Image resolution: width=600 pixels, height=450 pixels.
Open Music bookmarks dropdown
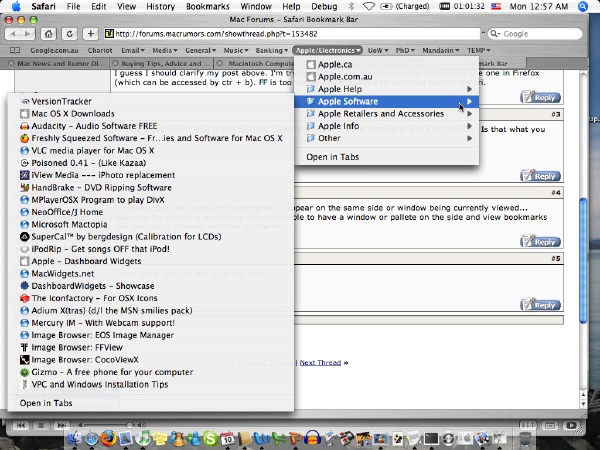click(236, 51)
